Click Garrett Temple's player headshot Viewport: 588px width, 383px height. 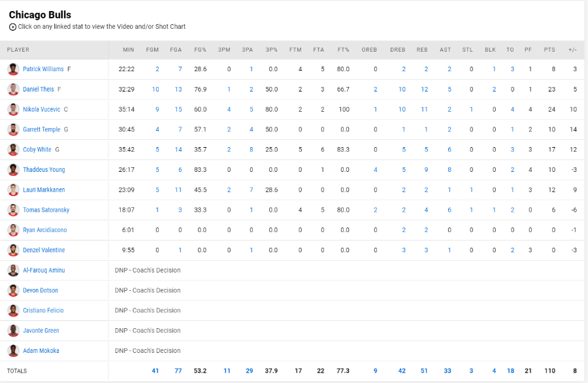point(13,129)
